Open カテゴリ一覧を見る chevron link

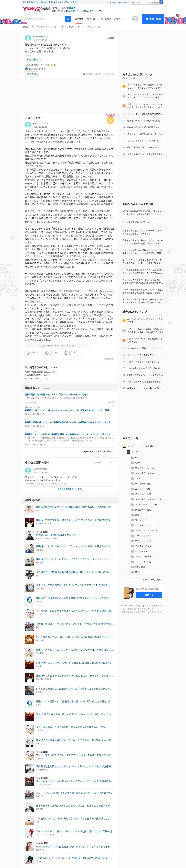153,580
